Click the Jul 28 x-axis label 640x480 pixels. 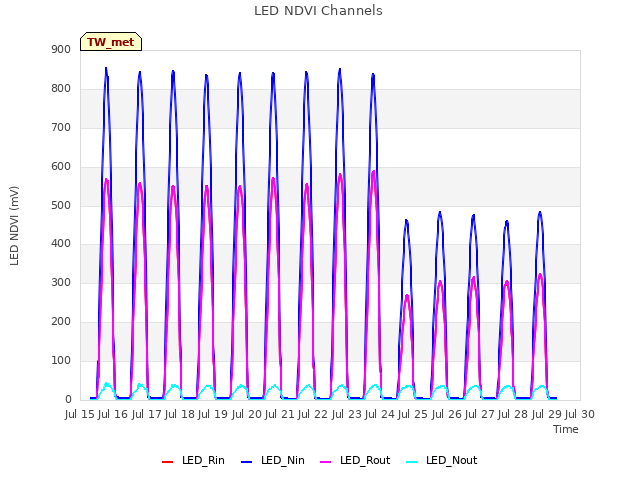tap(513, 414)
